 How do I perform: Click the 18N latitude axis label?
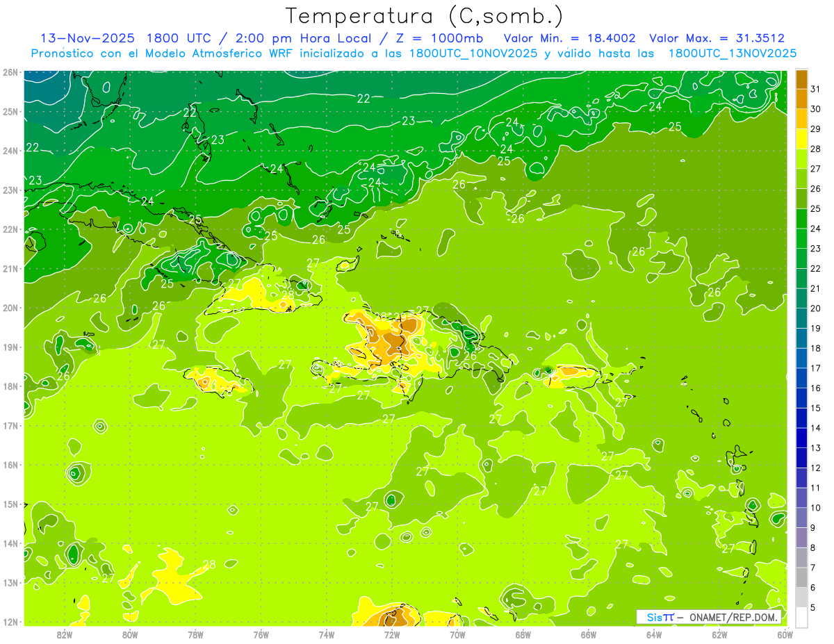[10, 386]
